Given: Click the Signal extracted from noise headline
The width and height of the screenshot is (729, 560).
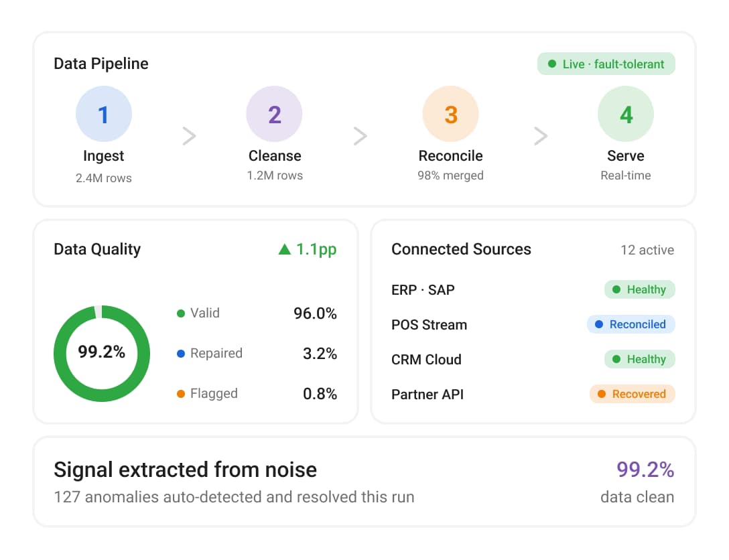Looking at the screenshot, I should tap(186, 470).
